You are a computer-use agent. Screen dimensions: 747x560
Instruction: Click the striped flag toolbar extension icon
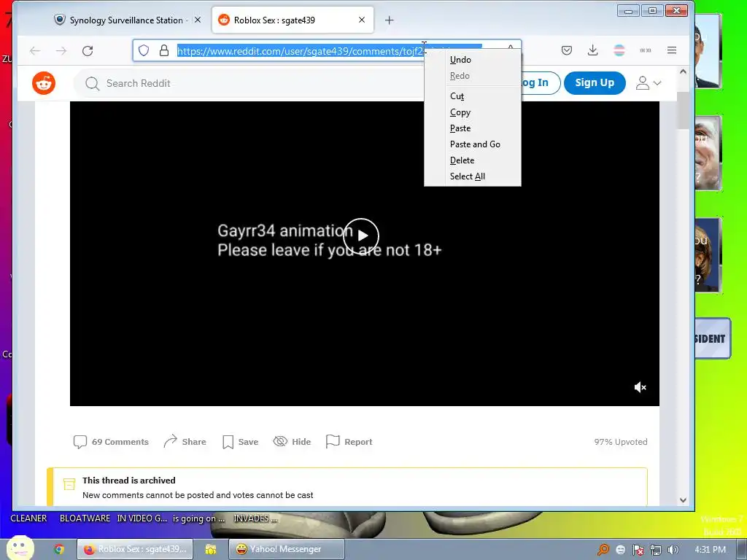(x=619, y=50)
